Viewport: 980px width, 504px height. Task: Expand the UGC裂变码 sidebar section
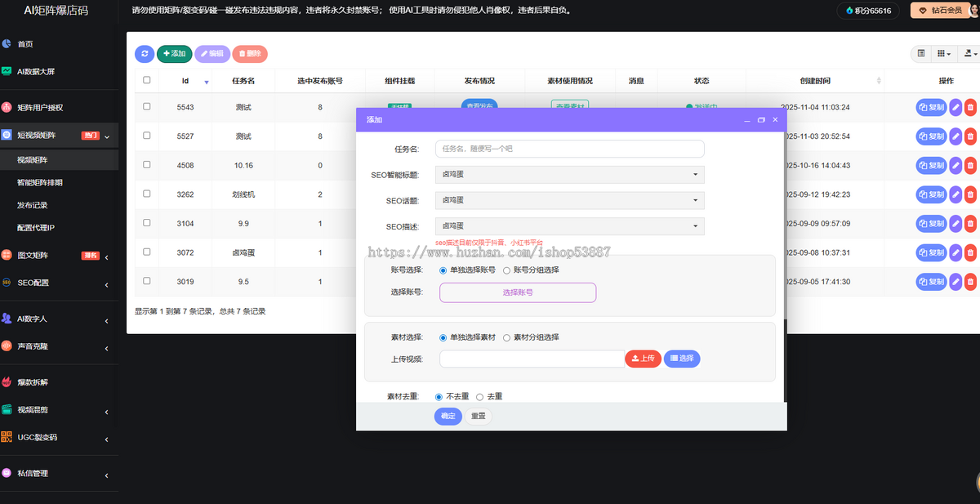59,437
